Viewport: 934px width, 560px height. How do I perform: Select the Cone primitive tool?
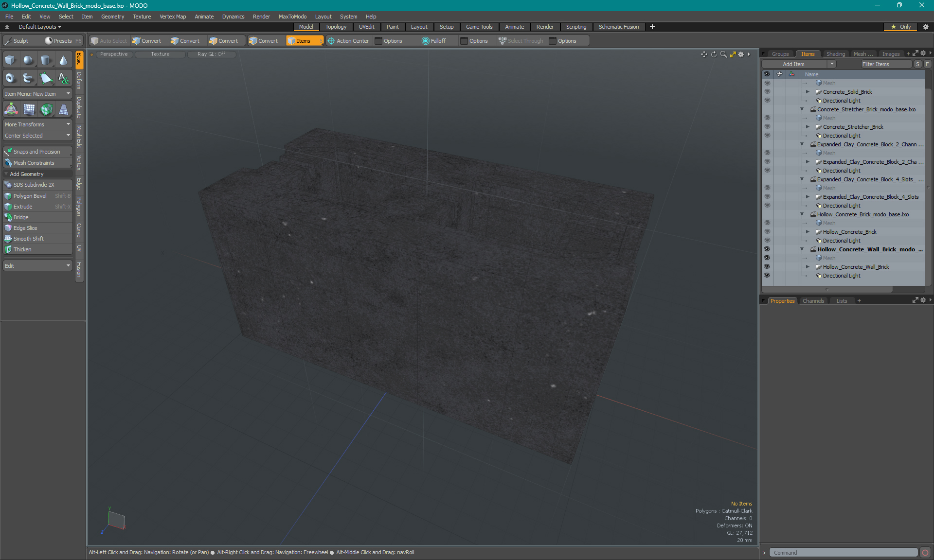click(x=63, y=60)
